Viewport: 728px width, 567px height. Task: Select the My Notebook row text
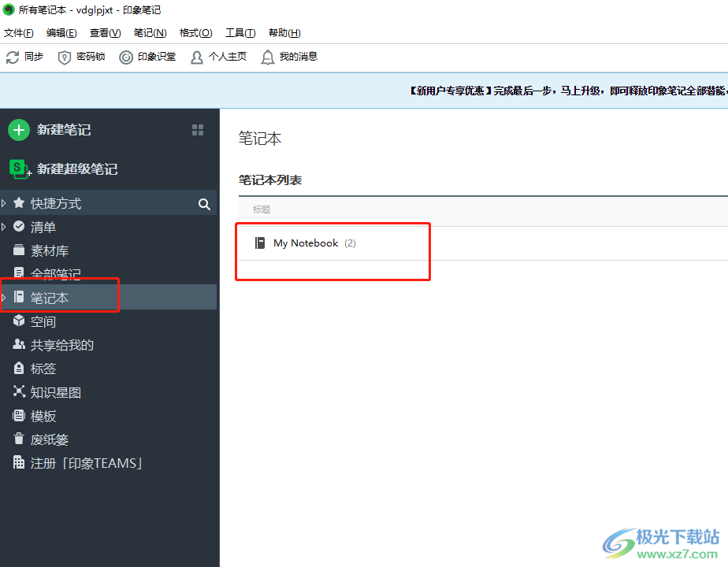coord(306,243)
